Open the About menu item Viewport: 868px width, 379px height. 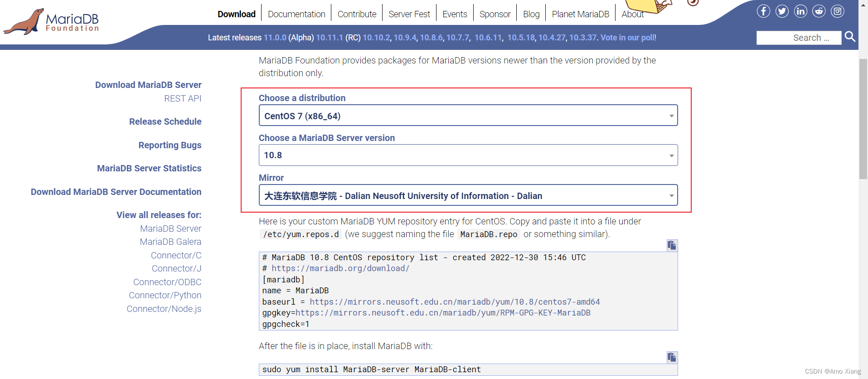[632, 14]
